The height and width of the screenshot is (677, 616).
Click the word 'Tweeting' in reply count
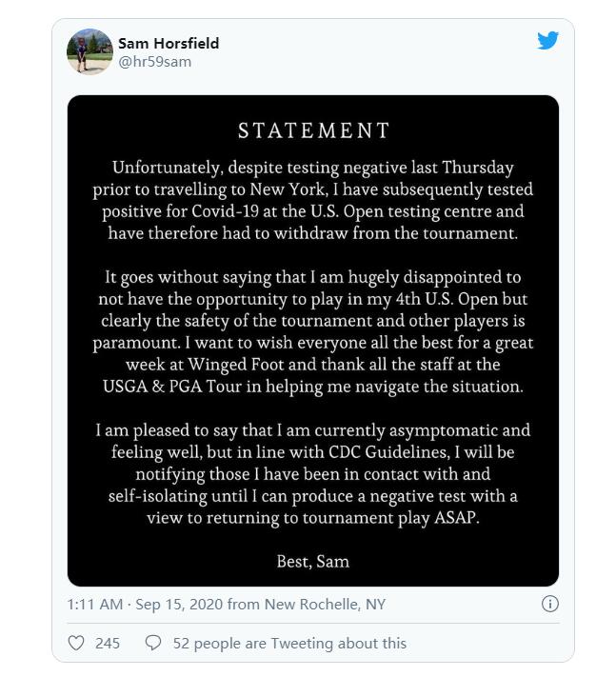point(302,644)
